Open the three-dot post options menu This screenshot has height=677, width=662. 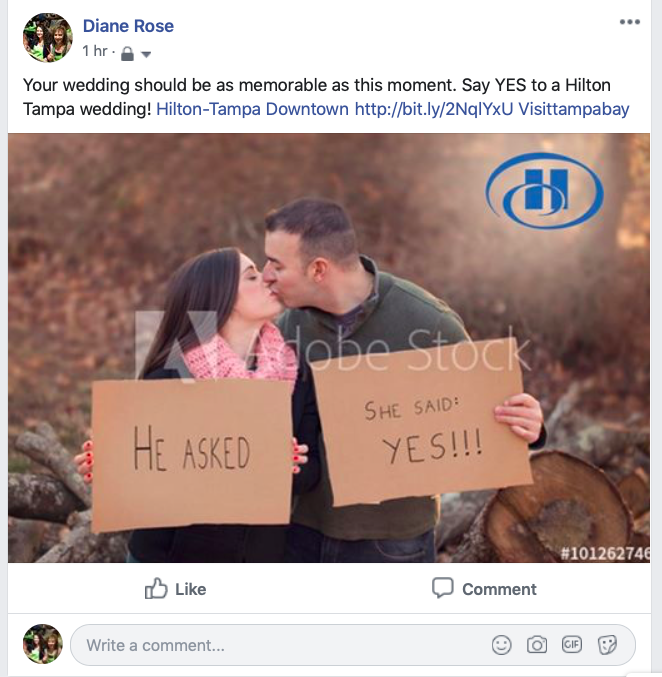click(630, 22)
